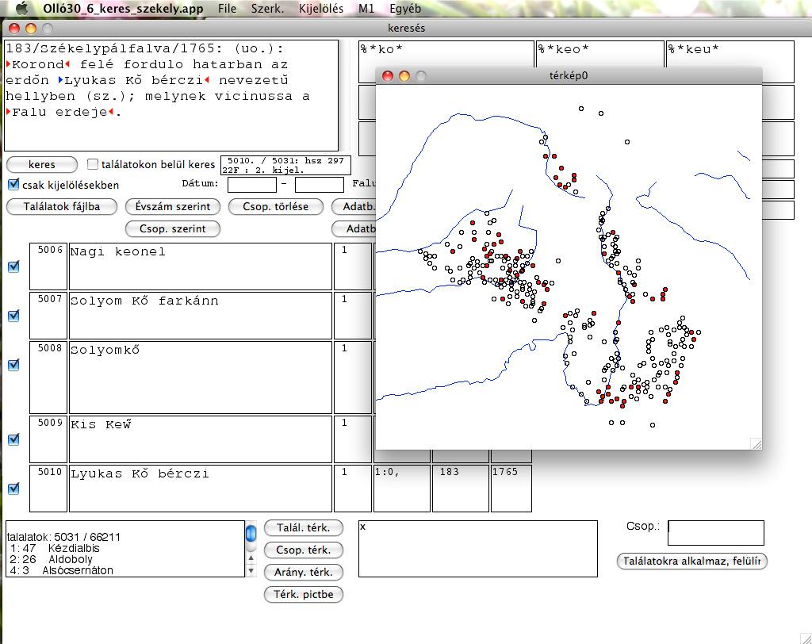The height and width of the screenshot is (644, 812).
Task: Uncheck the checkbox for row 5006
Action: (14, 266)
